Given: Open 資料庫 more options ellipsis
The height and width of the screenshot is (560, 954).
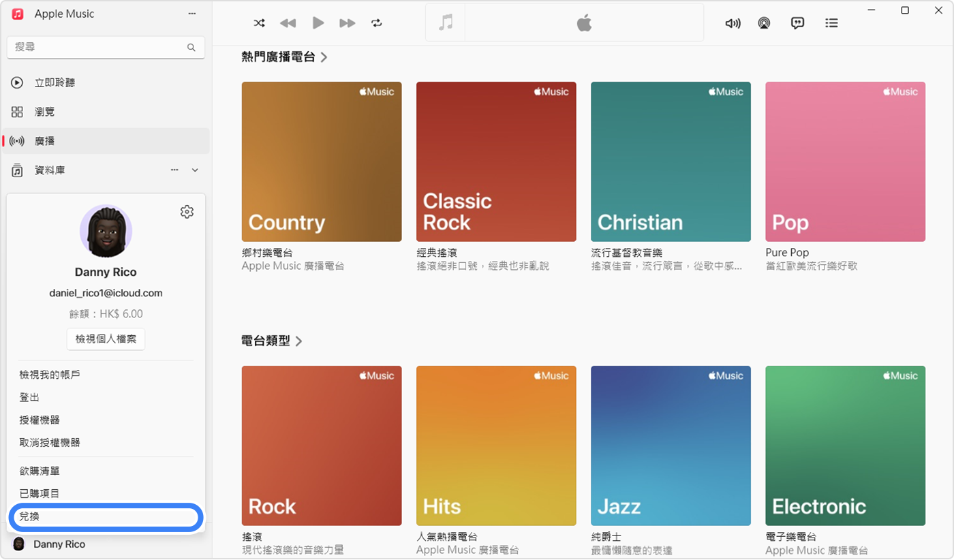Looking at the screenshot, I should tap(174, 170).
